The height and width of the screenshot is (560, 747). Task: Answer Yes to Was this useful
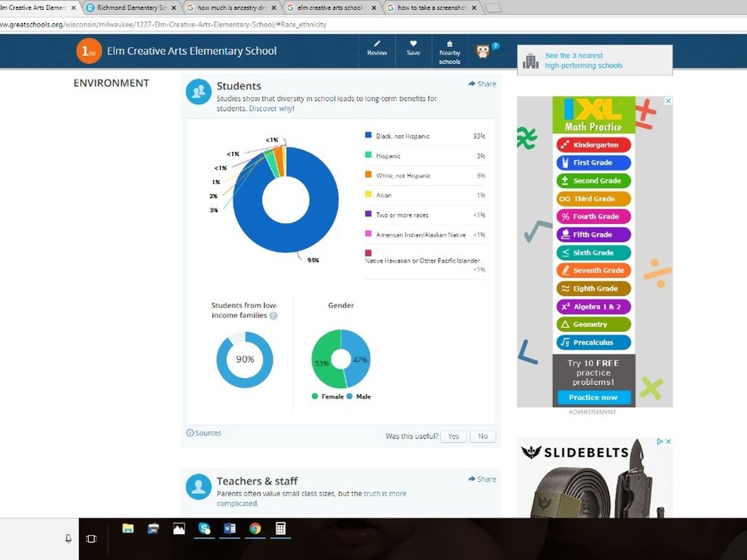tap(453, 436)
